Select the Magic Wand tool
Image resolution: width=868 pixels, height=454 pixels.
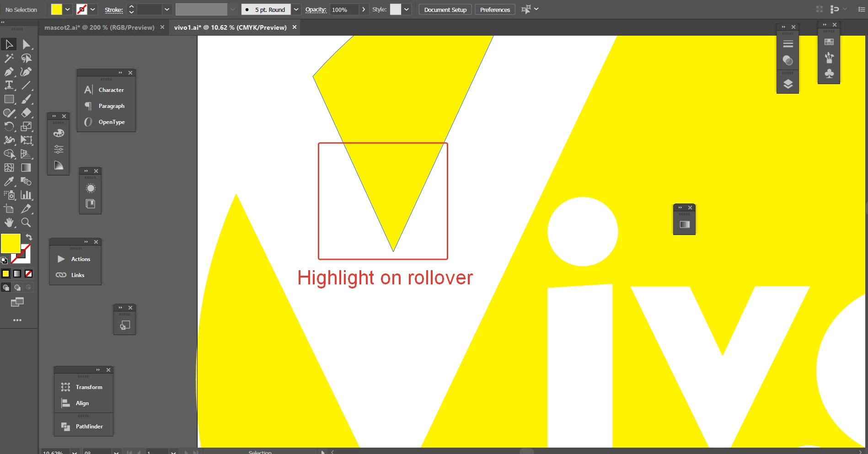click(9, 58)
